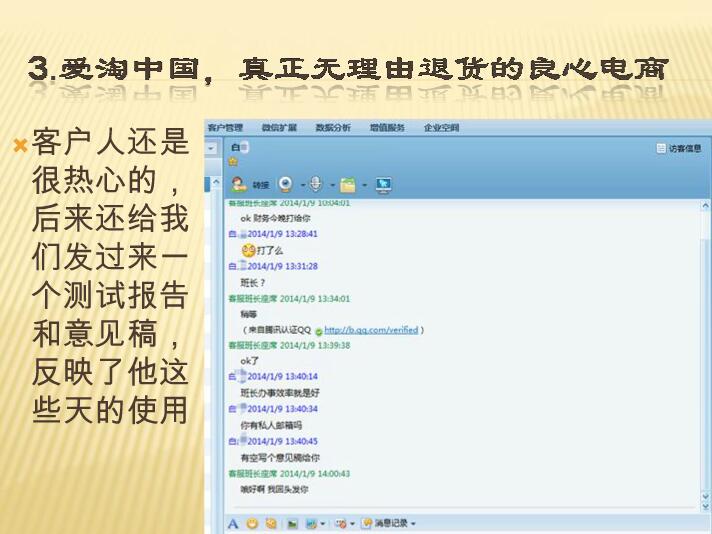Click the chat history vertical scrollbar track
The image size is (712, 534).
click(x=706, y=350)
